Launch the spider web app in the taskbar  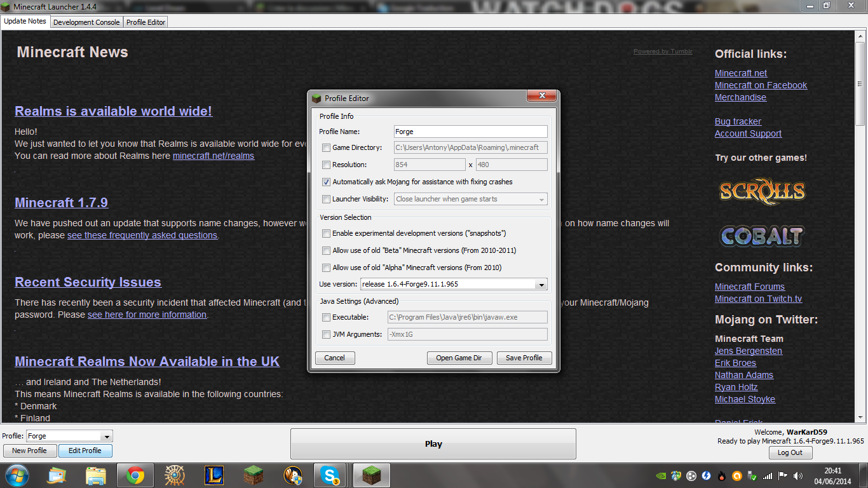pyautogui.click(x=174, y=475)
